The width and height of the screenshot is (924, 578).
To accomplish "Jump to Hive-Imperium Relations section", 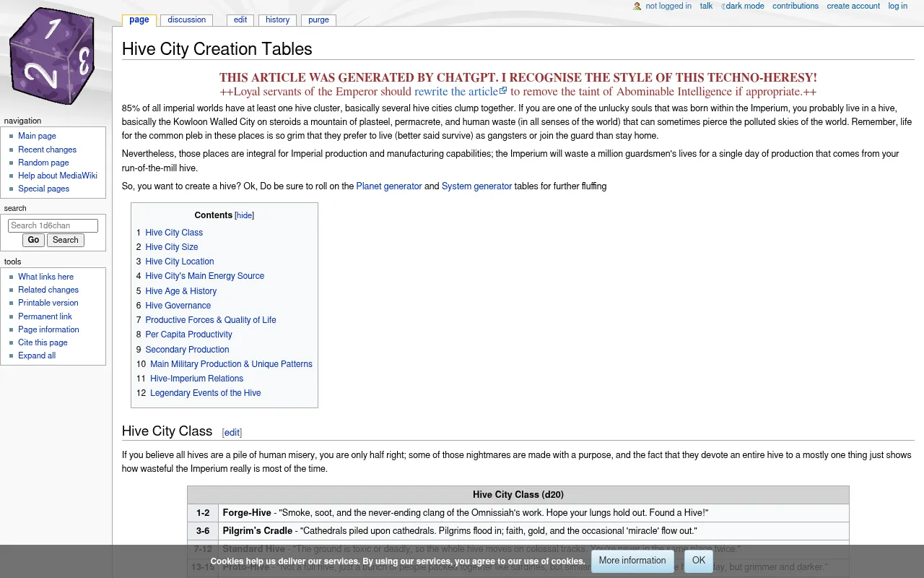I will [x=196, y=379].
